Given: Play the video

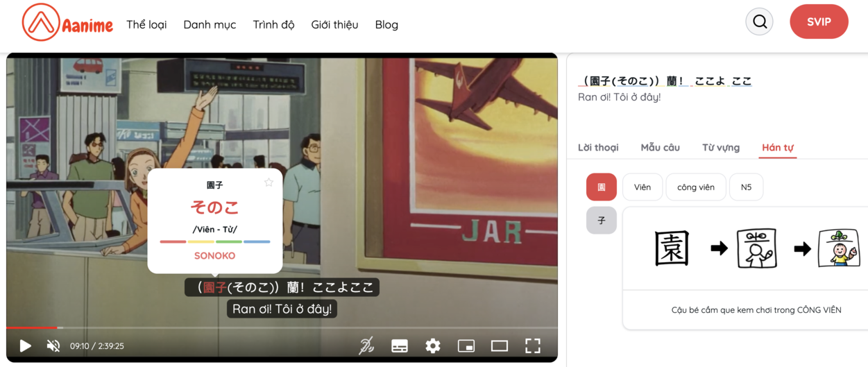Looking at the screenshot, I should 26,345.
